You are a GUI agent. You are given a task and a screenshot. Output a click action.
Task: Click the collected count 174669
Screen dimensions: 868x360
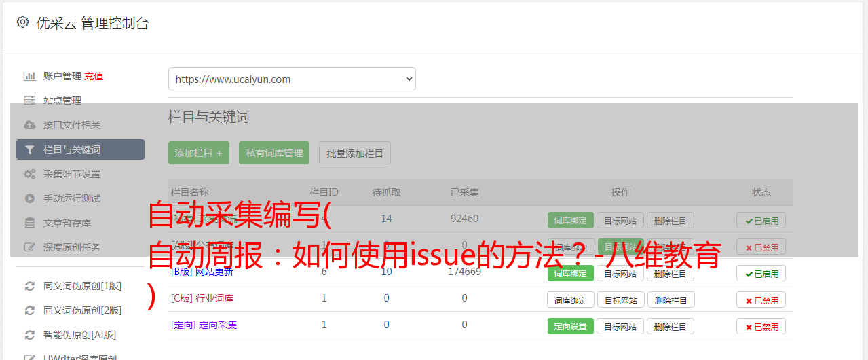465,272
